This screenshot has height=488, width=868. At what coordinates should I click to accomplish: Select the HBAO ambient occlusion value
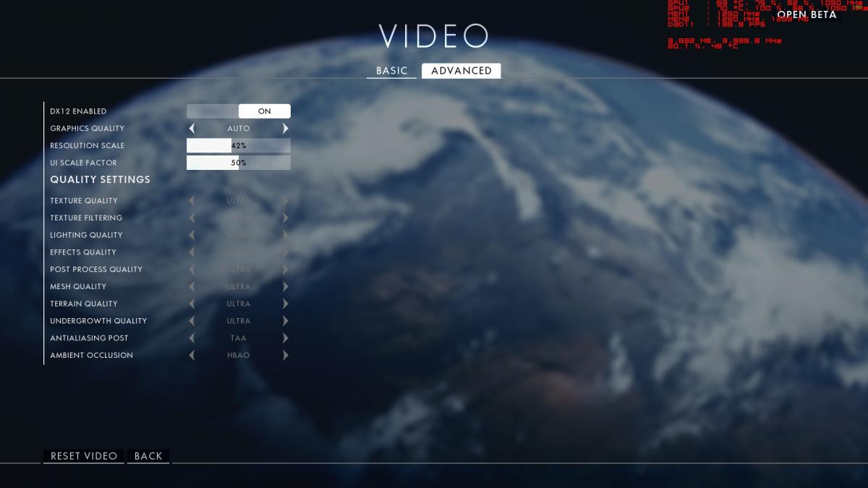point(239,356)
